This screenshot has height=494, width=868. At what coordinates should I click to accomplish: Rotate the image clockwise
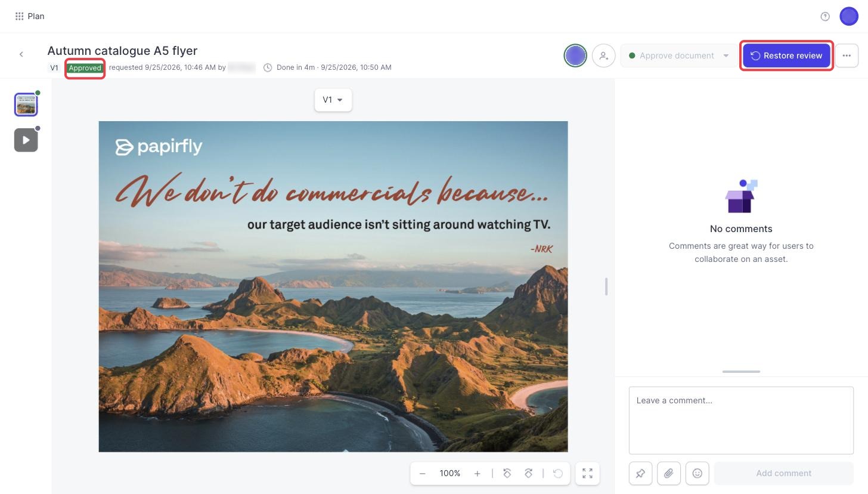pyautogui.click(x=528, y=473)
